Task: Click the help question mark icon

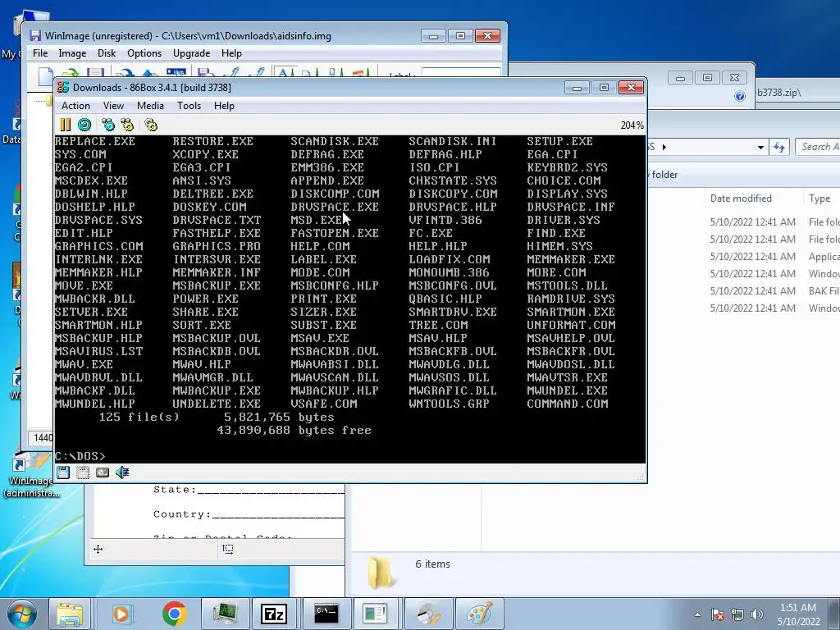Action: click(x=740, y=96)
